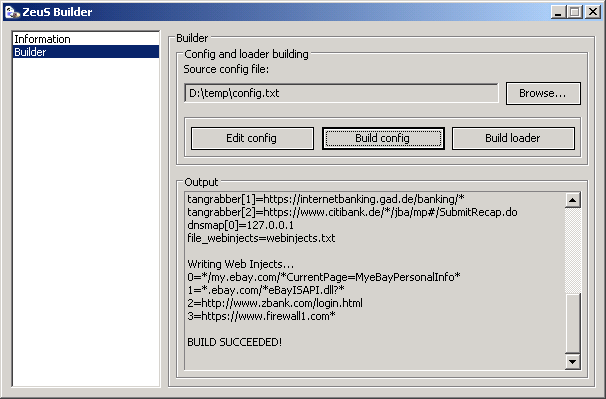This screenshot has height=399, width=606.
Task: Click the 3=https://www.firewall1.com* line
Action: (x=261, y=316)
